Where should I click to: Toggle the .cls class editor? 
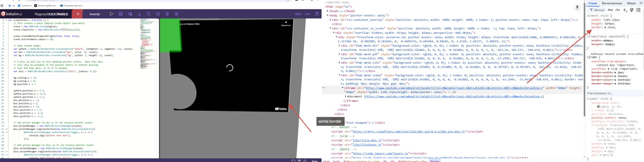618,10
